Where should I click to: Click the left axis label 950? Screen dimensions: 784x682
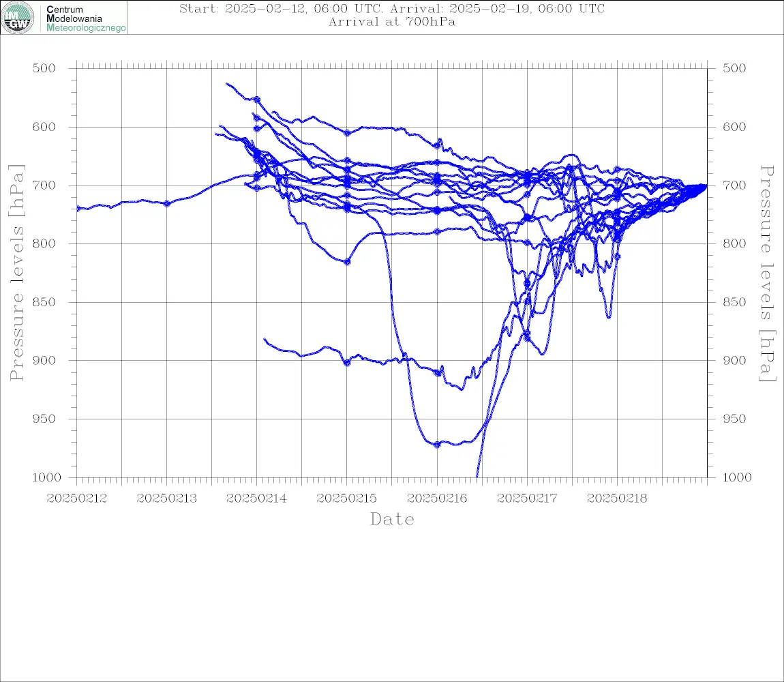click(x=44, y=418)
